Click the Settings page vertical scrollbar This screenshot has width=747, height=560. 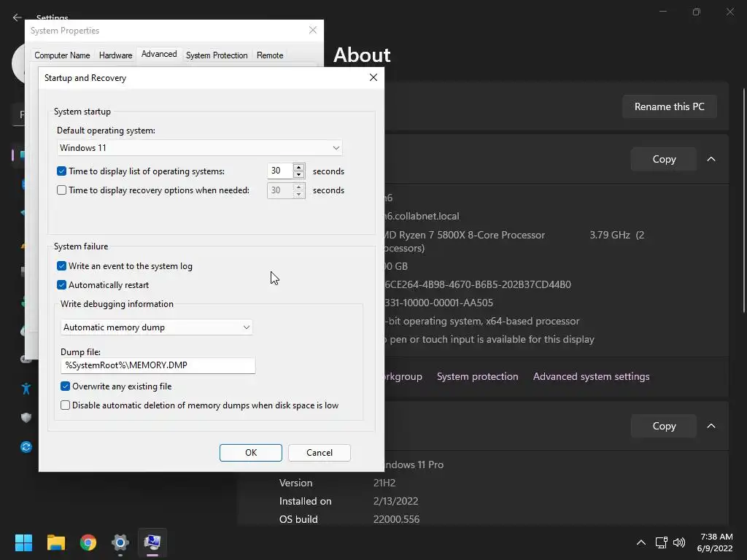(743, 200)
